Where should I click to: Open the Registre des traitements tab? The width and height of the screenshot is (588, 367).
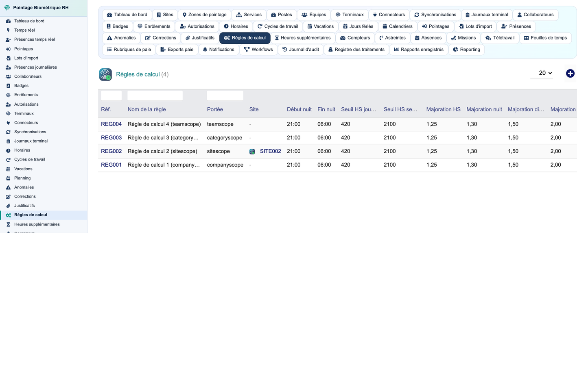point(356,50)
